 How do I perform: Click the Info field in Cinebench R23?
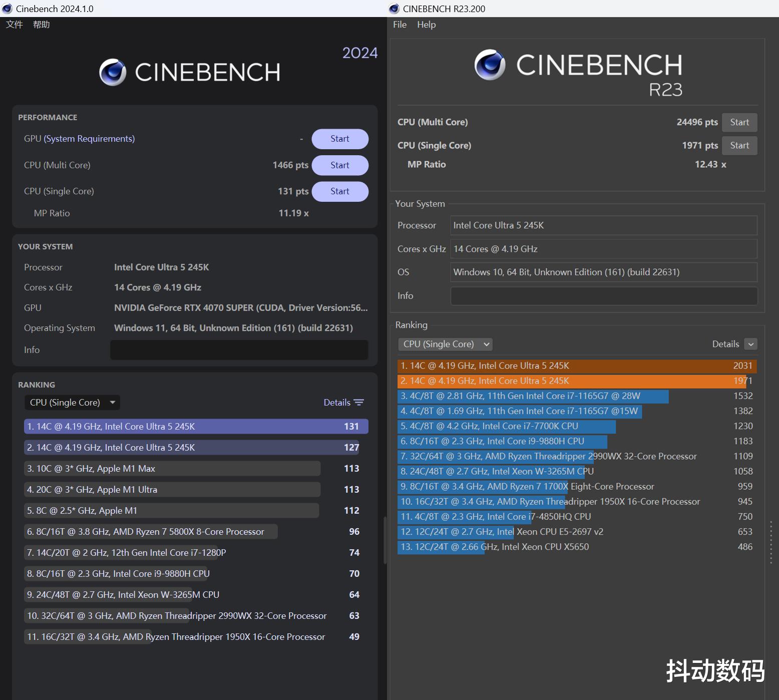604,296
